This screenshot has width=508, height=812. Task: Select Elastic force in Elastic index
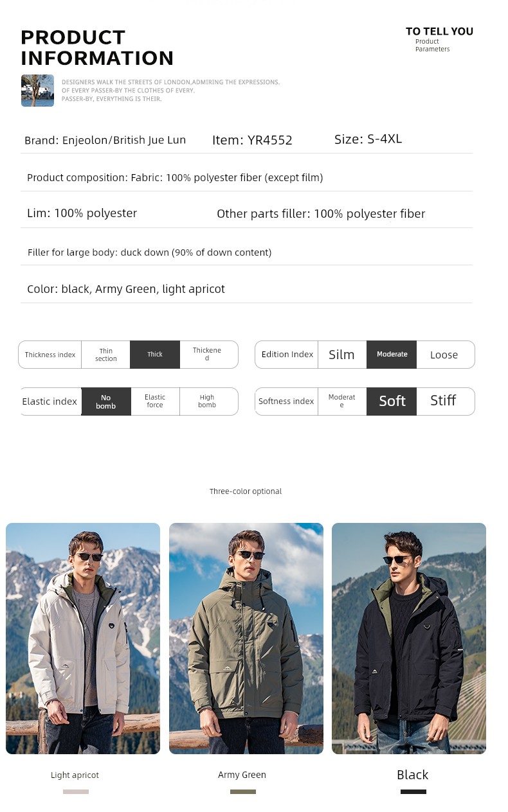tap(155, 402)
